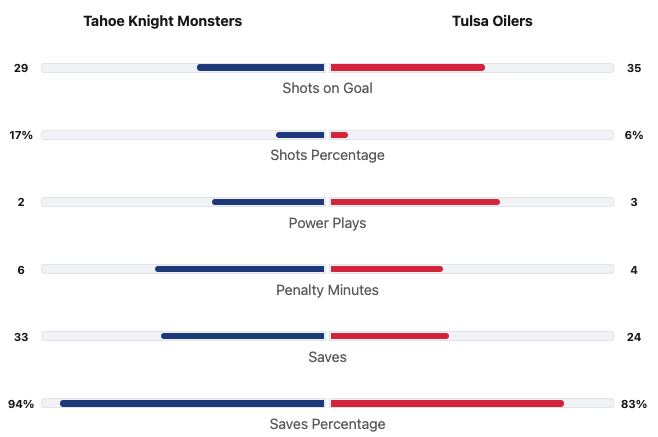This screenshot has height=437, width=658.
Task: Click red Saves Percentage bar
Action: 447,404
